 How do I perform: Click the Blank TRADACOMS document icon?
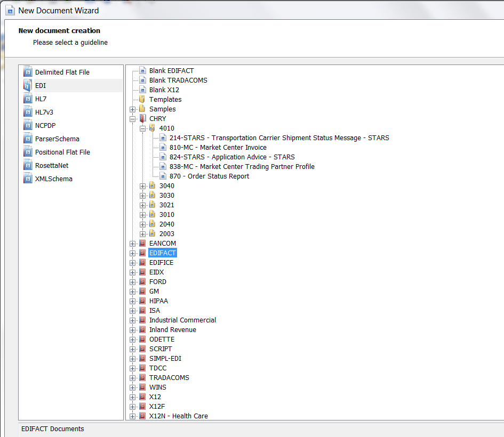(x=142, y=80)
